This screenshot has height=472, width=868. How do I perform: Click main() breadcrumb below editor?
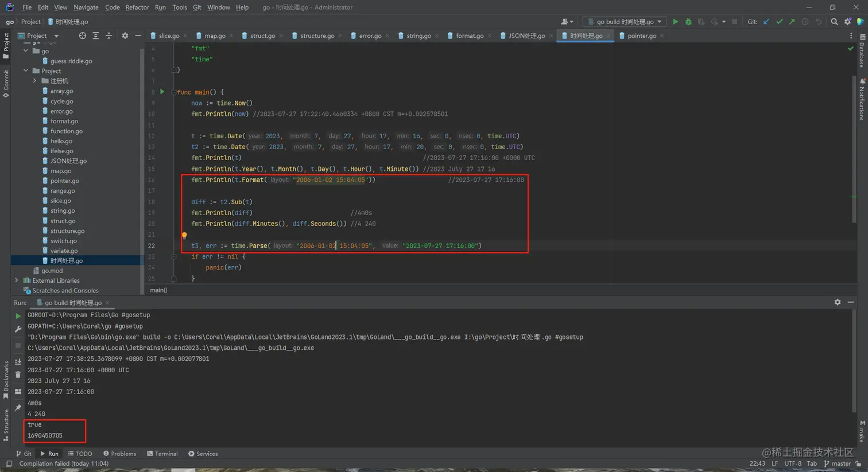(158, 290)
